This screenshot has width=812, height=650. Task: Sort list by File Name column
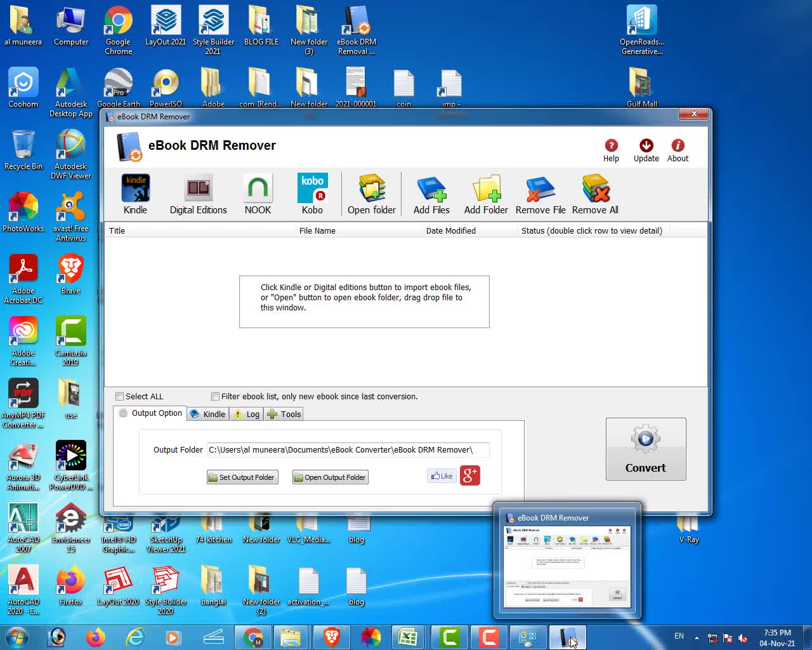pos(359,230)
